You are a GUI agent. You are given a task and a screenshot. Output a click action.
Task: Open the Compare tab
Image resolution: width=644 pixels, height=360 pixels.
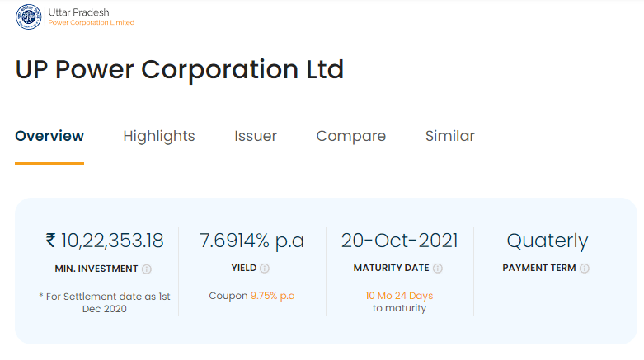[351, 136]
